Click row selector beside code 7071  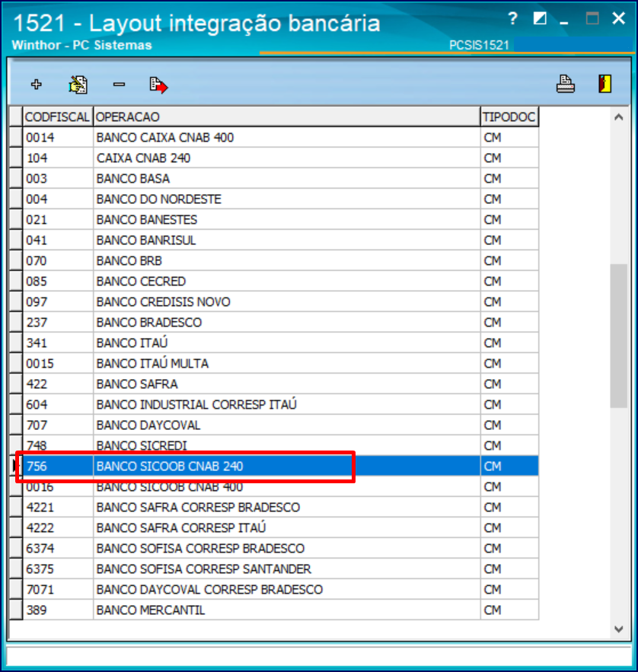pos(16,590)
